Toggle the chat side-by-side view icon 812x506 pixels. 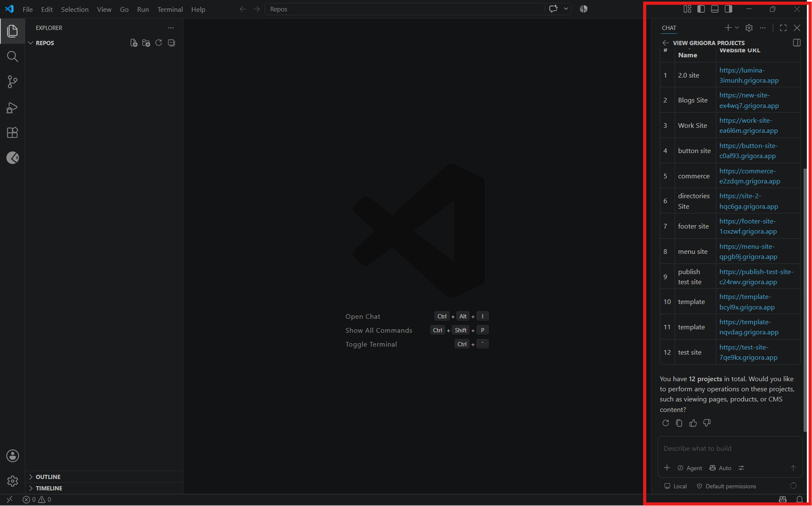coord(797,43)
